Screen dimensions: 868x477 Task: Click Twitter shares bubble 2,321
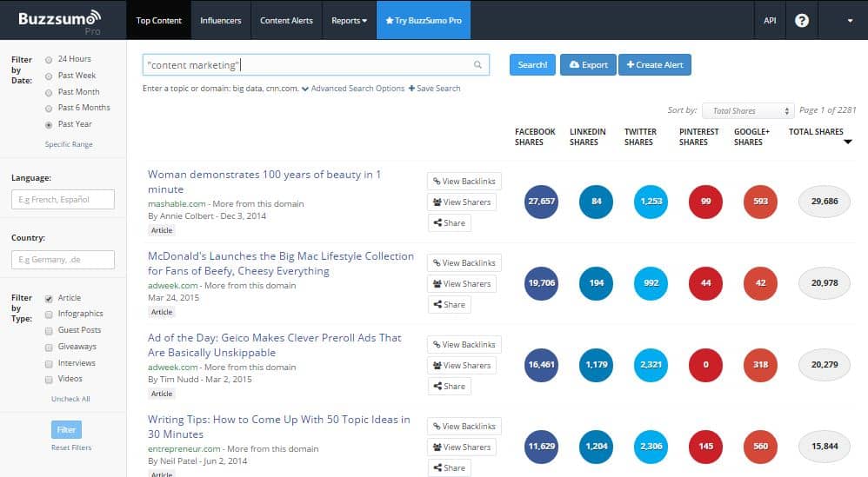pyautogui.click(x=651, y=365)
